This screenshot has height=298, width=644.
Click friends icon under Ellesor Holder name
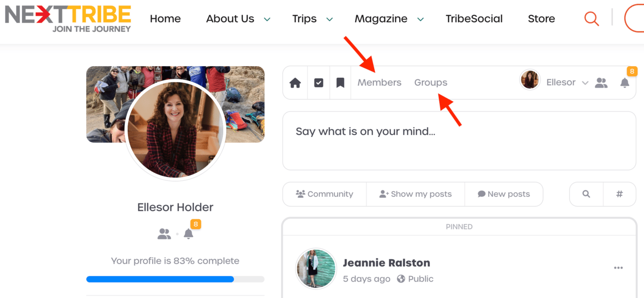tap(164, 234)
